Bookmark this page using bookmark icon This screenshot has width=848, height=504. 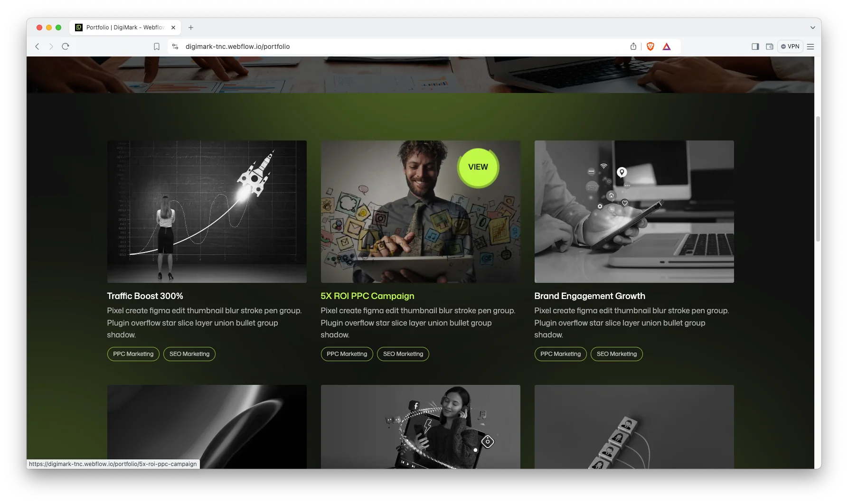[157, 47]
